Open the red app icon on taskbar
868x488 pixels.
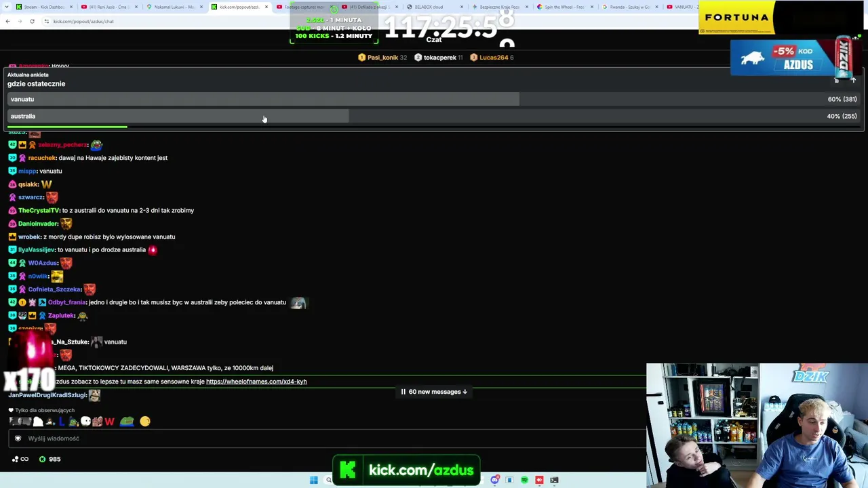539,480
